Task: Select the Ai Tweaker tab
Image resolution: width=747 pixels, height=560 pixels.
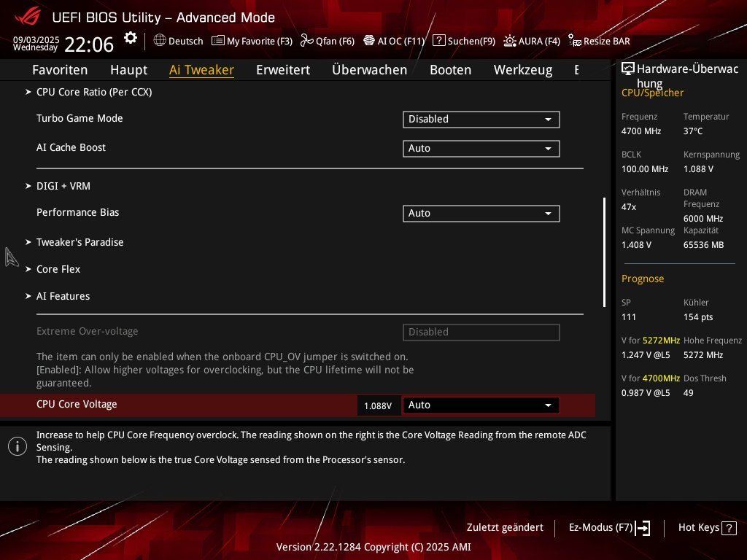Action: [x=201, y=69]
